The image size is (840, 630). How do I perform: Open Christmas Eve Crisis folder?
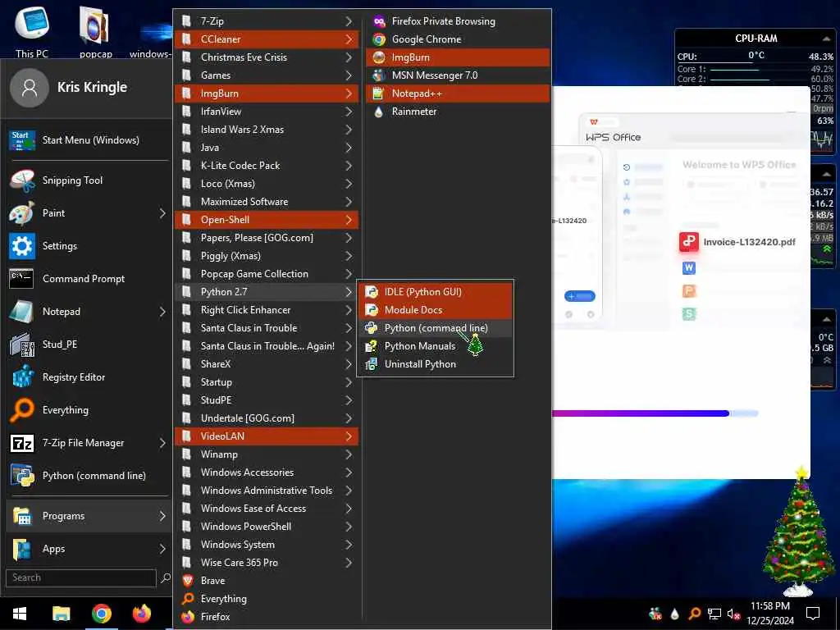click(x=267, y=57)
